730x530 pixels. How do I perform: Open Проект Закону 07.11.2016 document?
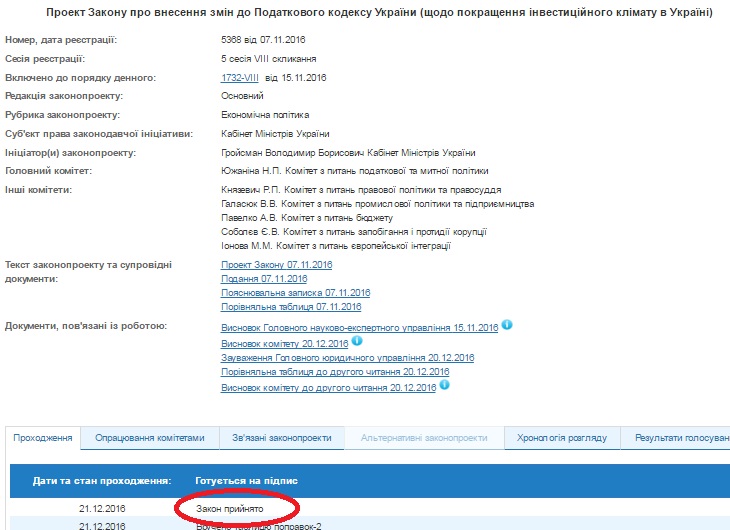276,265
